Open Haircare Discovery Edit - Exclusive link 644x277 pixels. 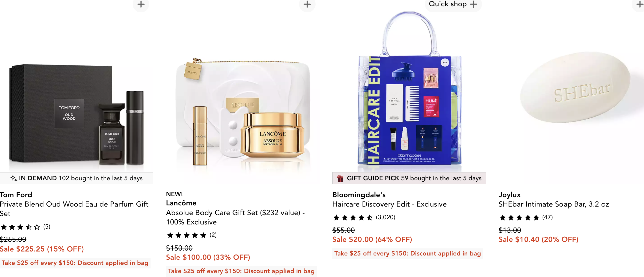[389, 204]
